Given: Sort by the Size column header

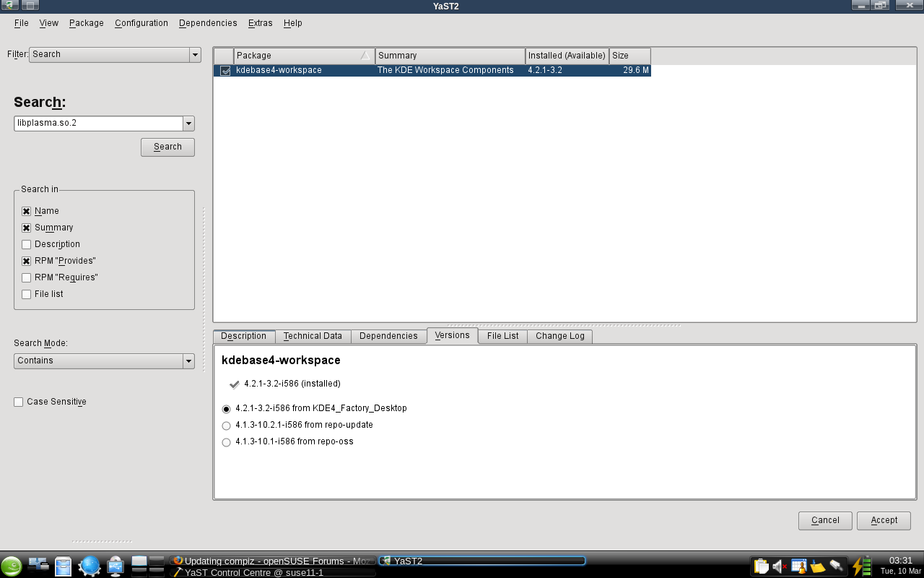Looking at the screenshot, I should [630, 56].
